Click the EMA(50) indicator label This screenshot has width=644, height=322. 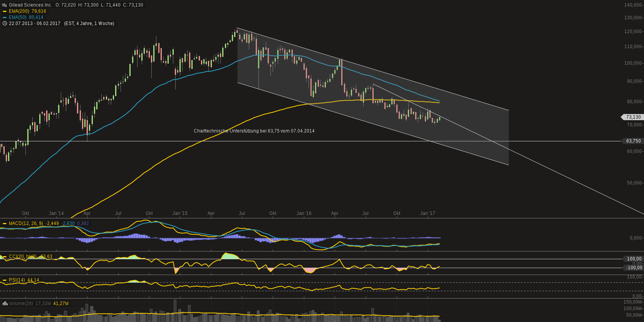17,17
